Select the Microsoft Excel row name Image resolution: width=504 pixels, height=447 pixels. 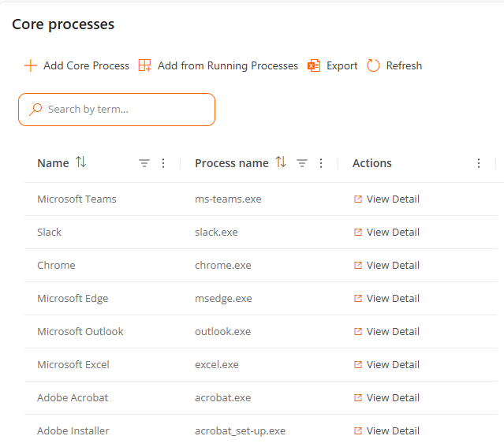tap(73, 365)
